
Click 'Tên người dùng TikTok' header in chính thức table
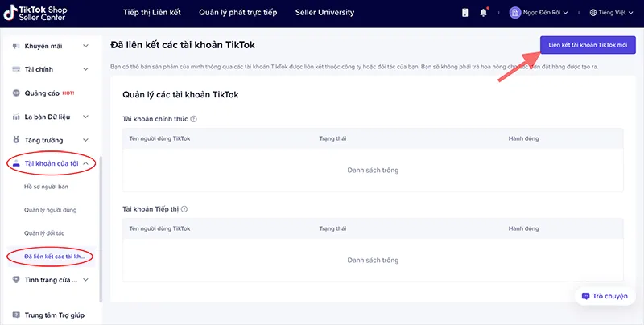[x=159, y=138]
